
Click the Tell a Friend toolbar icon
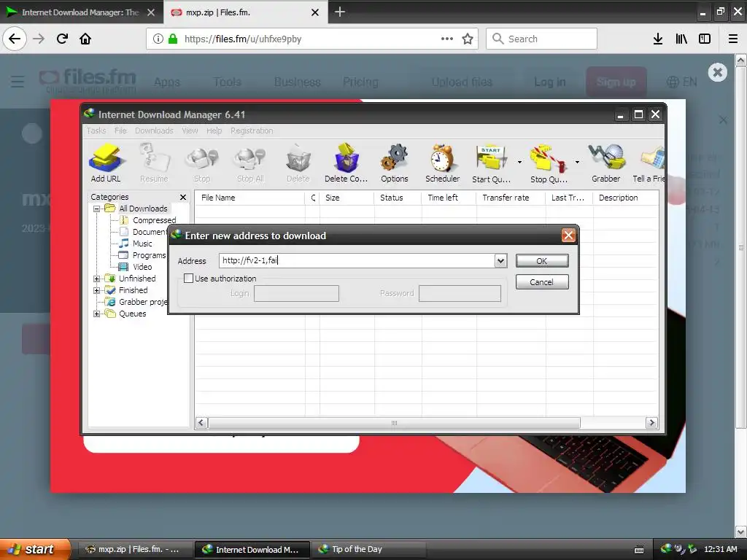(x=649, y=163)
